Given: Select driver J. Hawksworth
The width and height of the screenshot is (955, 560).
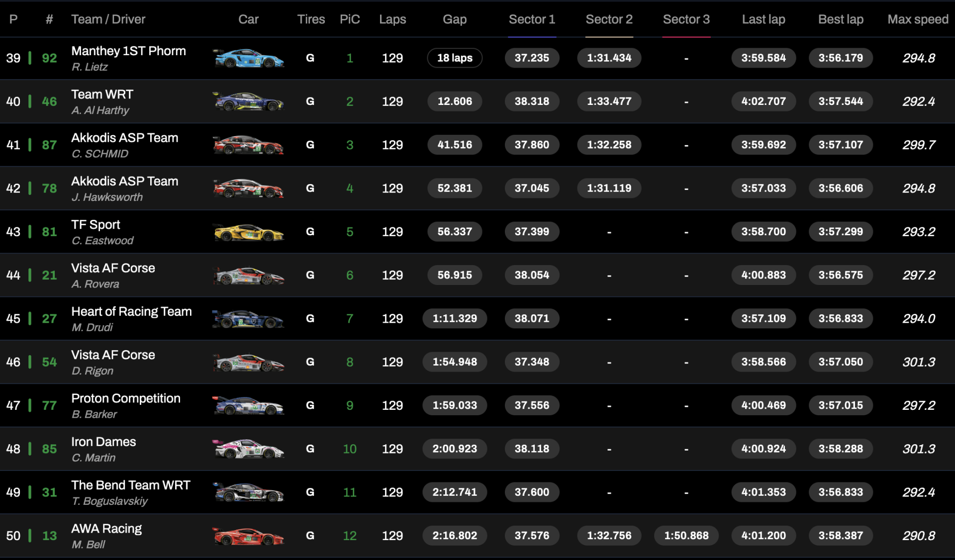Looking at the screenshot, I should click(x=107, y=197).
